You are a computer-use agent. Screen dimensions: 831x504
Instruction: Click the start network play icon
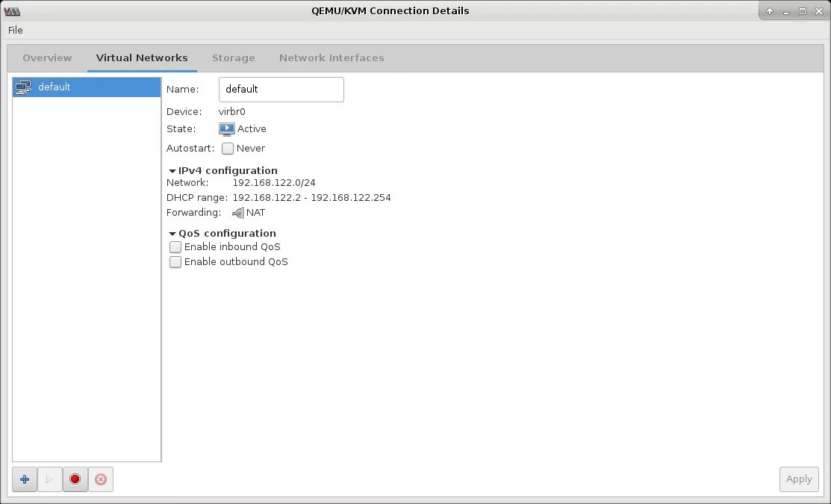(50, 479)
